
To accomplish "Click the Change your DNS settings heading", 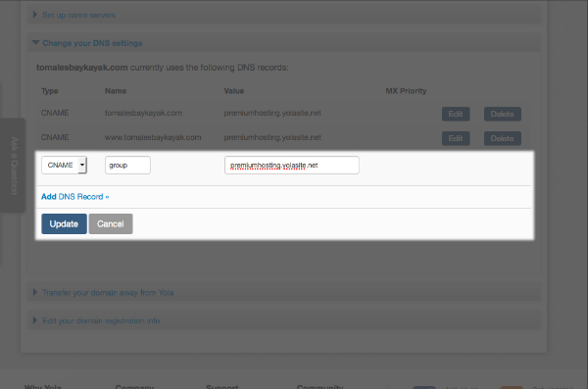I will (x=92, y=43).
